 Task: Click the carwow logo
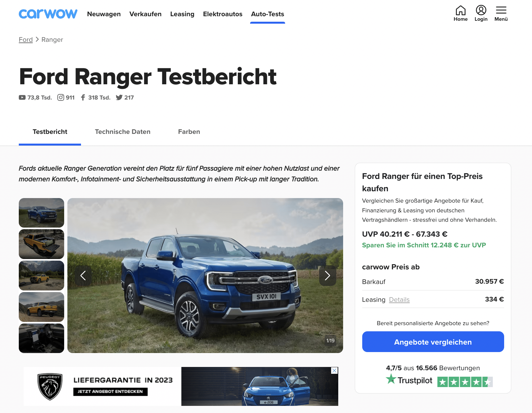[x=48, y=14]
